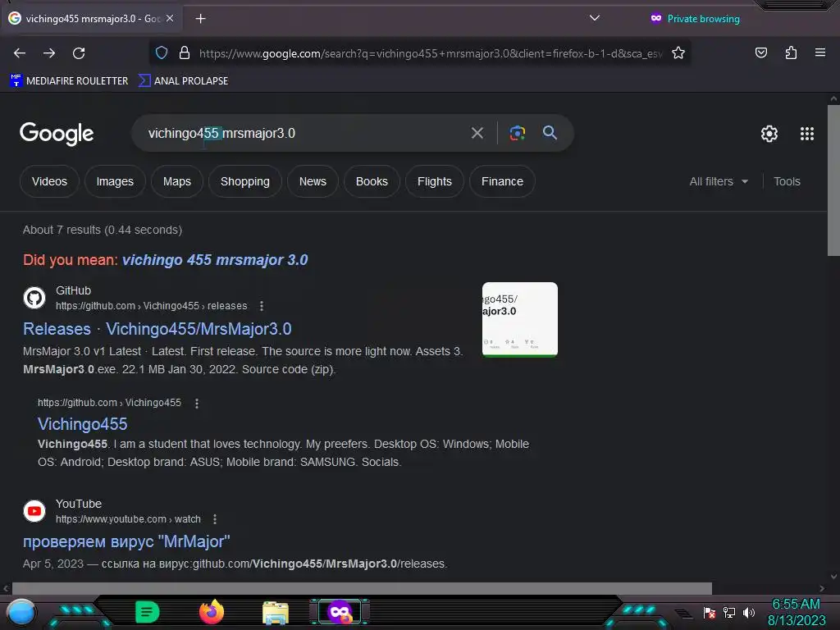Open GitHub result thumbnail image
This screenshot has width=840, height=630.
tap(519, 319)
